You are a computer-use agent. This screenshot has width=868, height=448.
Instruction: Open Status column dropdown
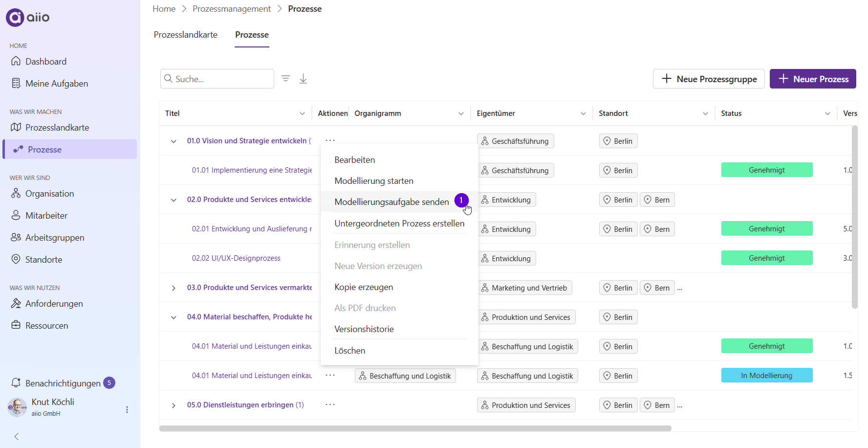click(827, 113)
